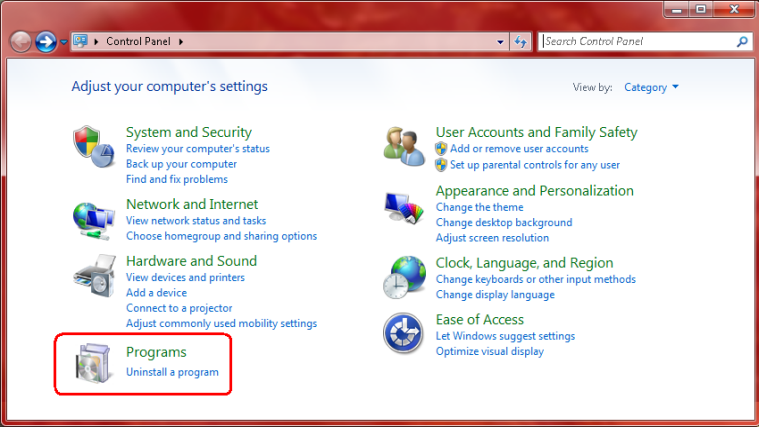759x427 pixels.
Task: Open the recent pages dropdown arrow
Action: [x=64, y=42]
